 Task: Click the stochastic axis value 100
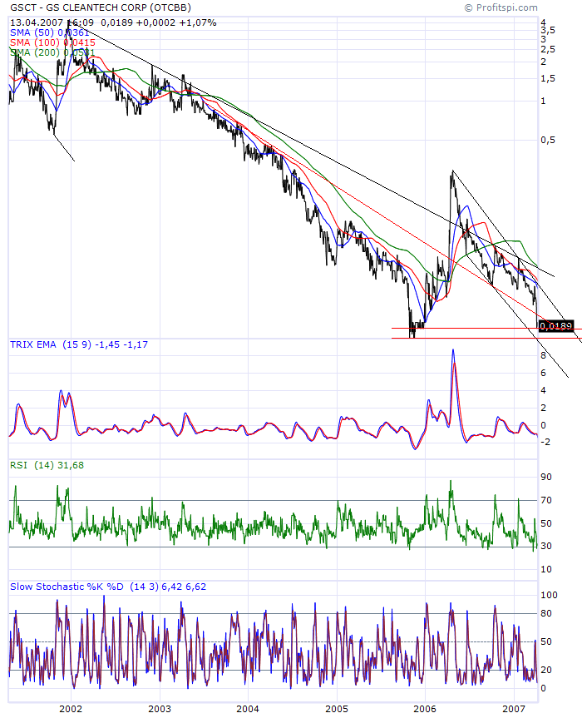(x=549, y=595)
